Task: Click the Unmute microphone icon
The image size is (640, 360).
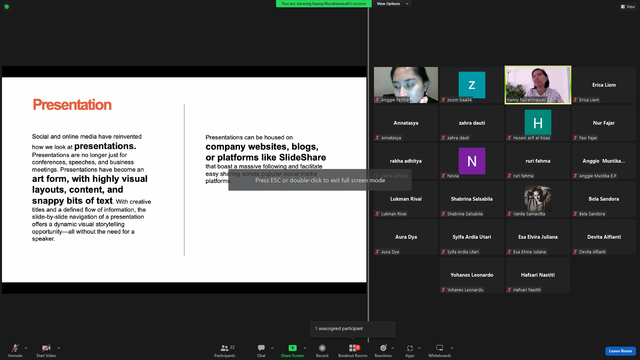Action: click(15, 348)
